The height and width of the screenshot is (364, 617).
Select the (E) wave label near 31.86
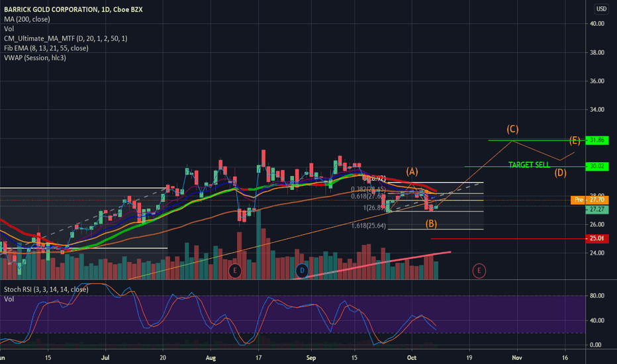(575, 140)
